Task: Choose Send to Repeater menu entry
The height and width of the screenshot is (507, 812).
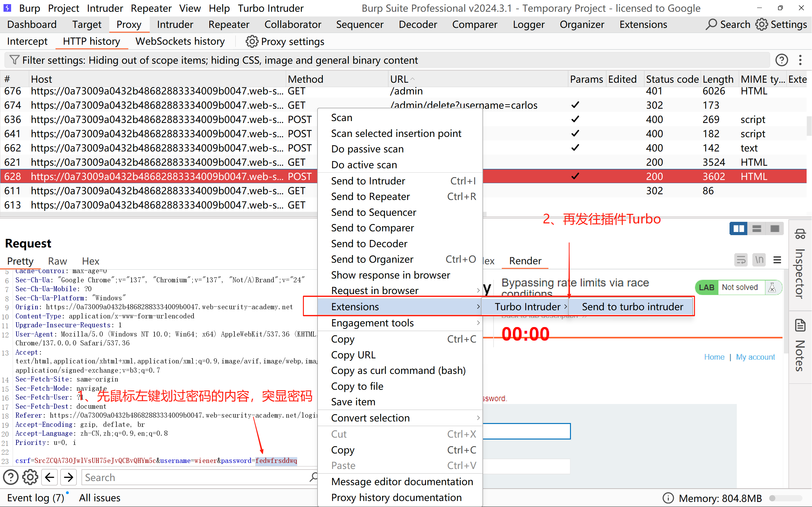Action: [370, 196]
